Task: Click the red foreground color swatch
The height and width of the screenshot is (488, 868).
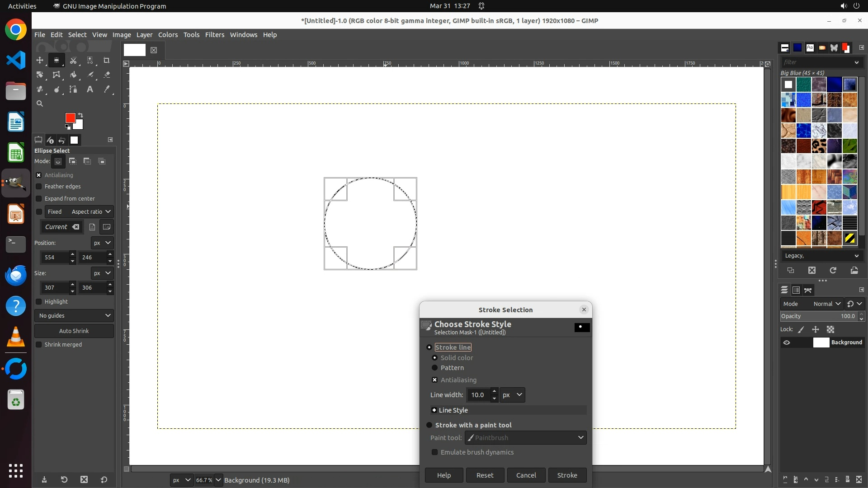Action: (70, 117)
